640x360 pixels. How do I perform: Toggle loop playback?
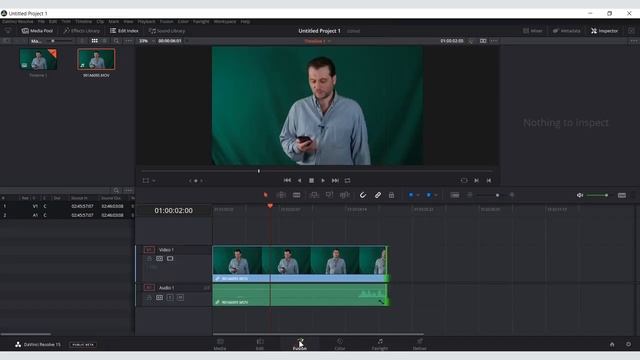(347, 180)
